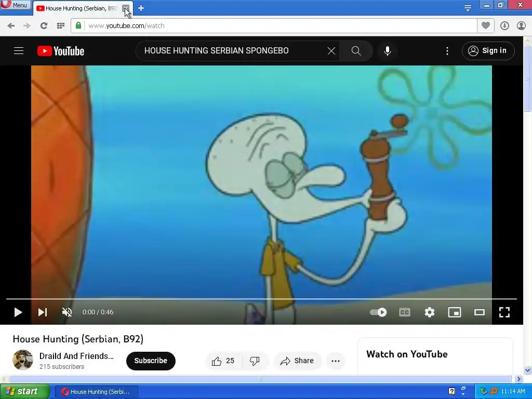Go to the YouTube home logo

coord(61,51)
